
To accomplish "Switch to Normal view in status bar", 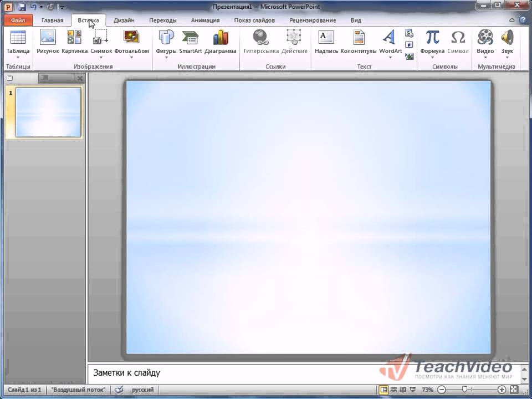I will click(x=383, y=390).
